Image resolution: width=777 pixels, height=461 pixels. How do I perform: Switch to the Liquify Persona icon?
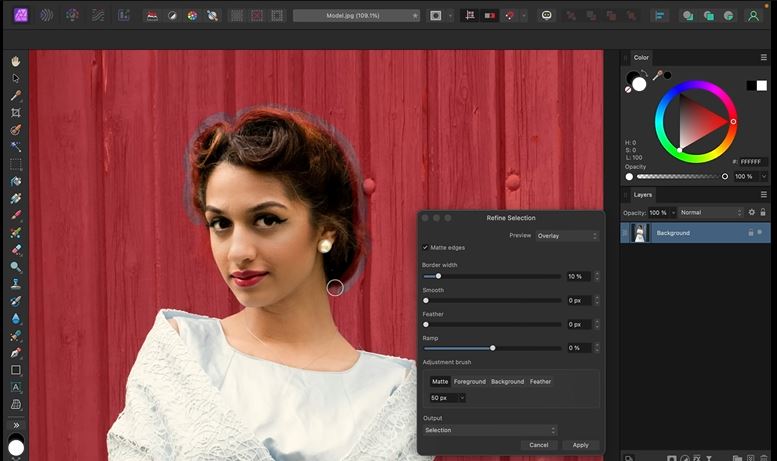coord(47,15)
